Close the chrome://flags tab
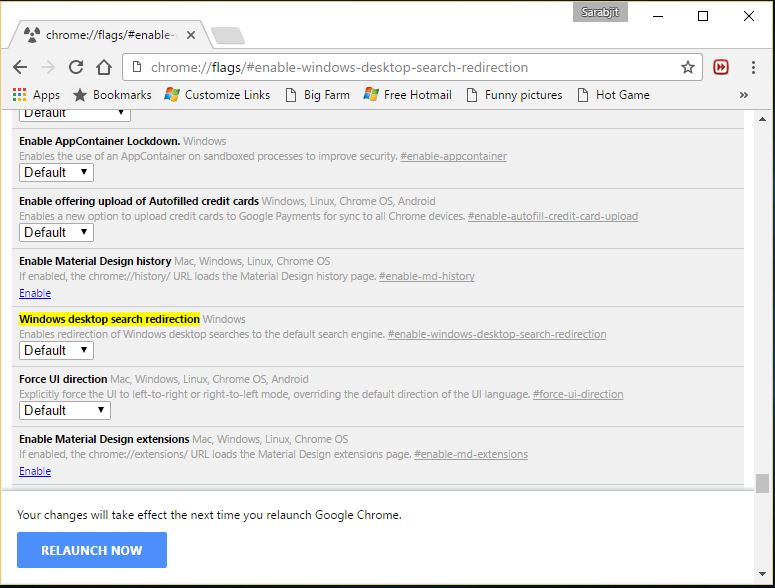Image resolution: width=775 pixels, height=588 pixels. point(191,35)
